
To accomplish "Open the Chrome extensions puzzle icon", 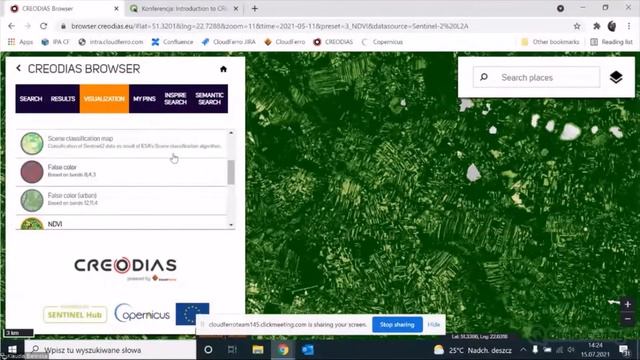I will pyautogui.click(x=596, y=26).
